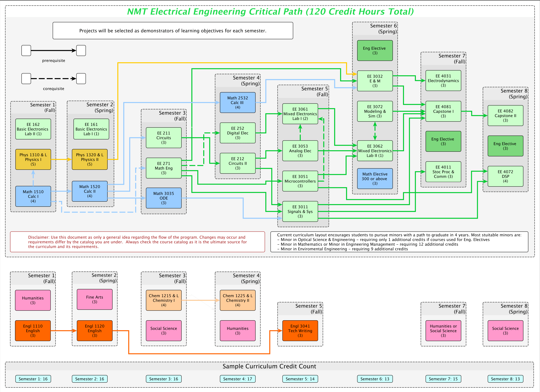Screen dimensions: 540x392
Task: Click the EE 4072 DSP course box
Action: click(x=505, y=176)
